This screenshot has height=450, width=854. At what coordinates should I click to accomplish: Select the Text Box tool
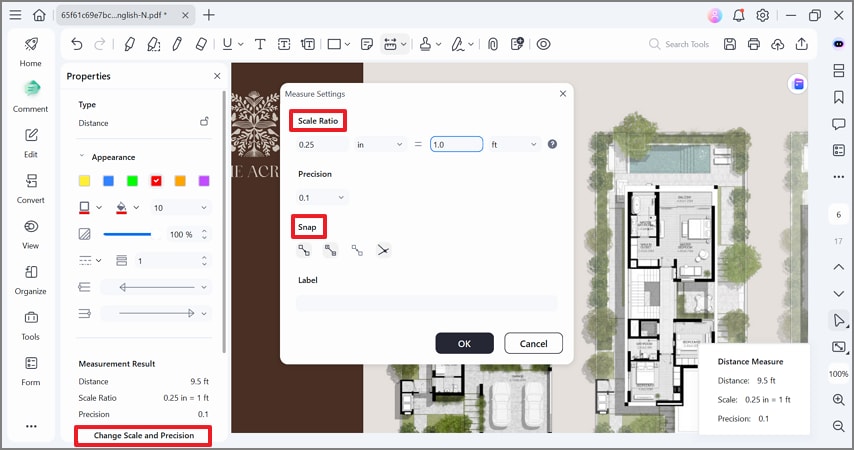point(284,44)
